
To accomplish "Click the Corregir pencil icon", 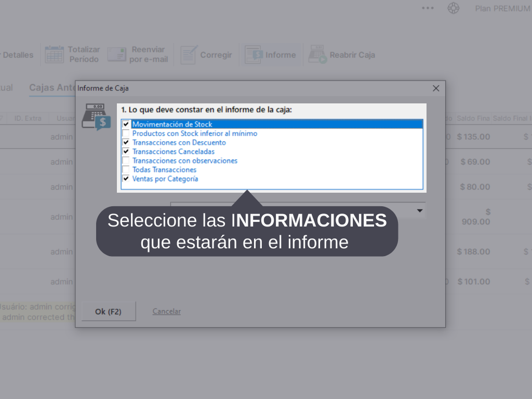I will coord(189,55).
